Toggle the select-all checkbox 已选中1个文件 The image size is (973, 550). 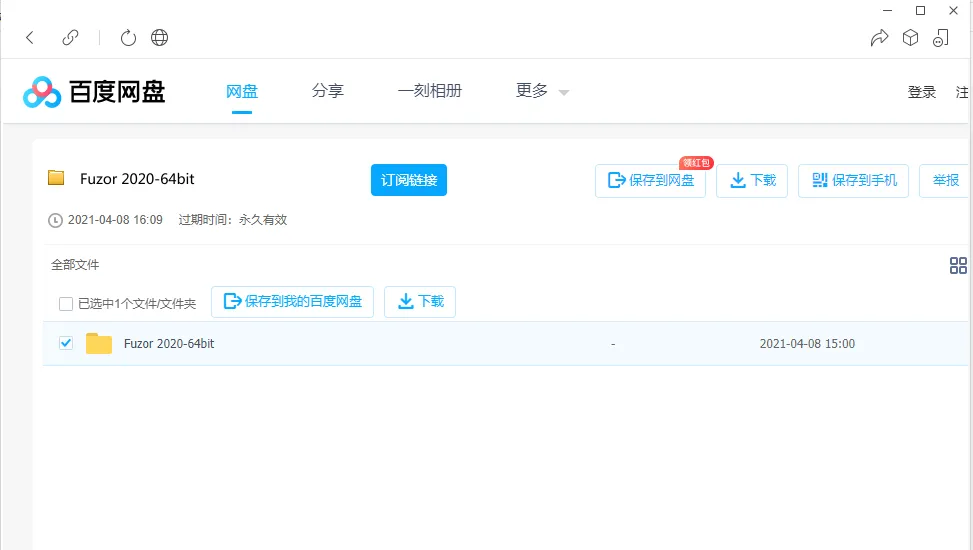(66, 304)
